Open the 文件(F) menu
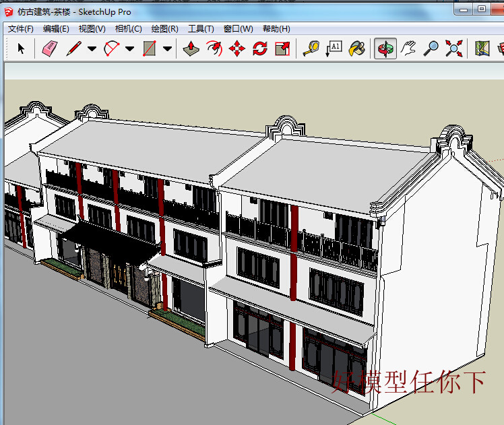 pos(21,29)
